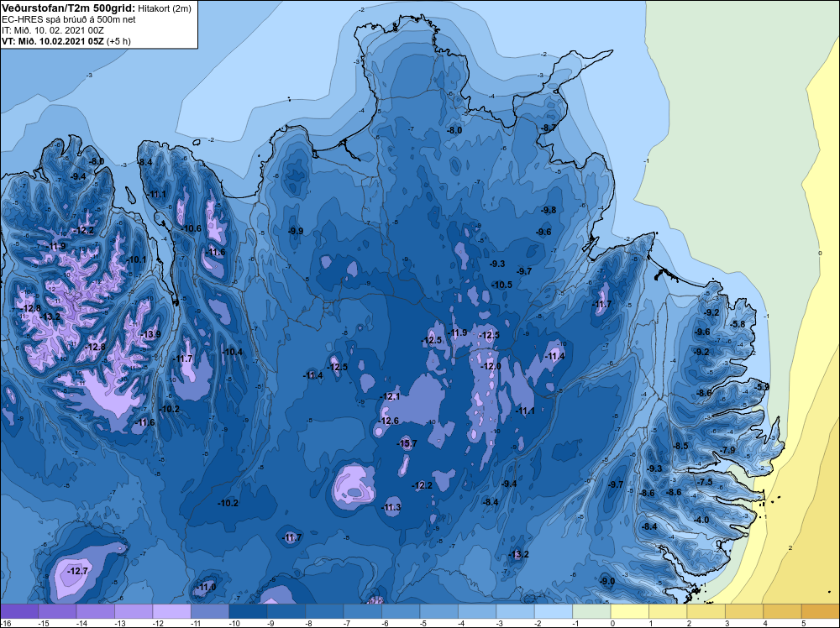Click the -10.5 temperature label
Screen dimensions: 840x628
[502, 285]
